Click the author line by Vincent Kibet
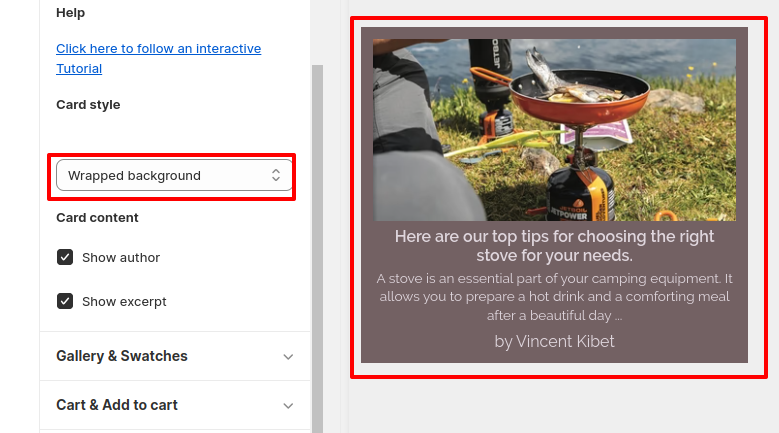The image size is (779, 433). (x=554, y=341)
